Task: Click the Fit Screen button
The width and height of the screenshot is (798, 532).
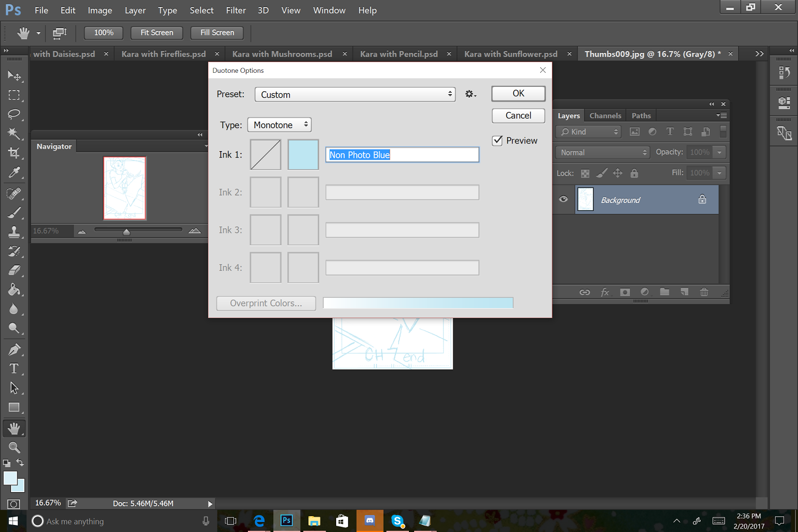Action: (x=157, y=33)
